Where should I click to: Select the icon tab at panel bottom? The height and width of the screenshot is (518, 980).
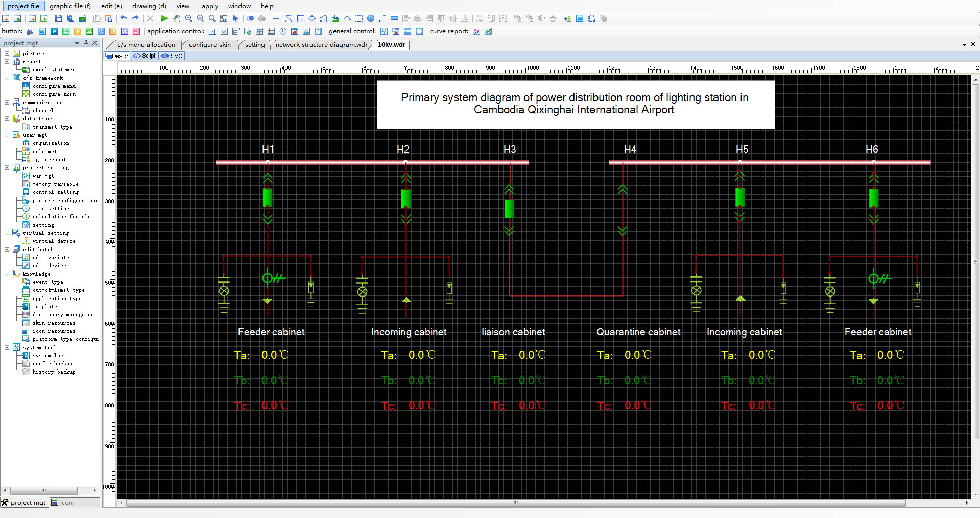click(x=62, y=502)
